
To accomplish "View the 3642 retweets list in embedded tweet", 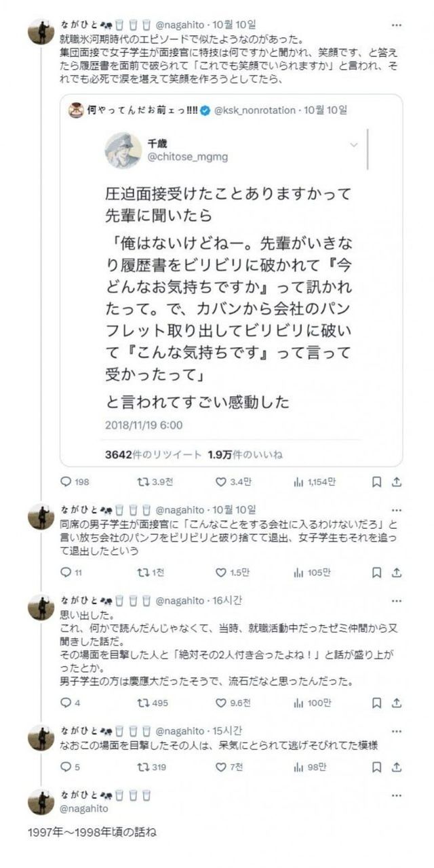I will point(154,454).
